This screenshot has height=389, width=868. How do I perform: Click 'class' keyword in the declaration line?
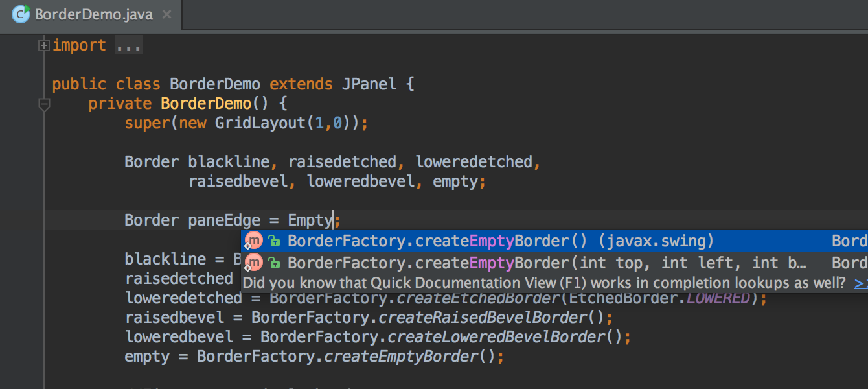(138, 84)
